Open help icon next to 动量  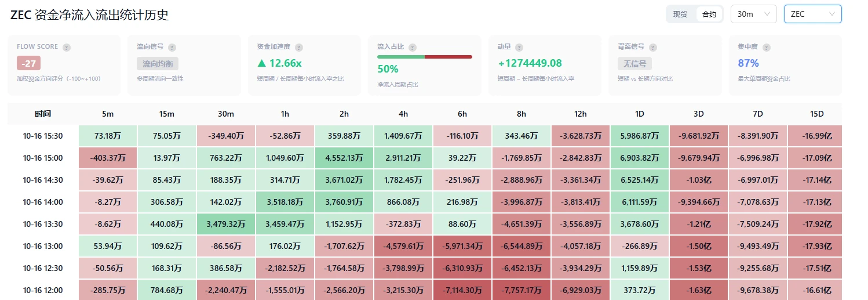click(519, 47)
